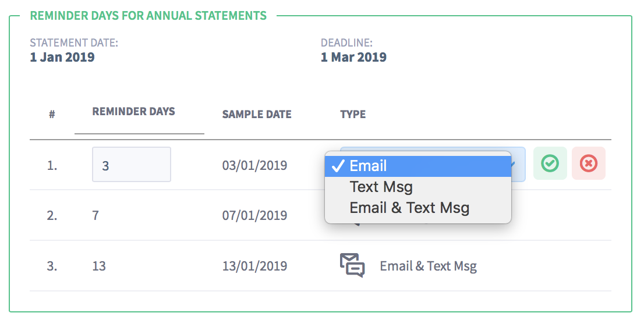Cancel the edit using red X icon

(588, 163)
